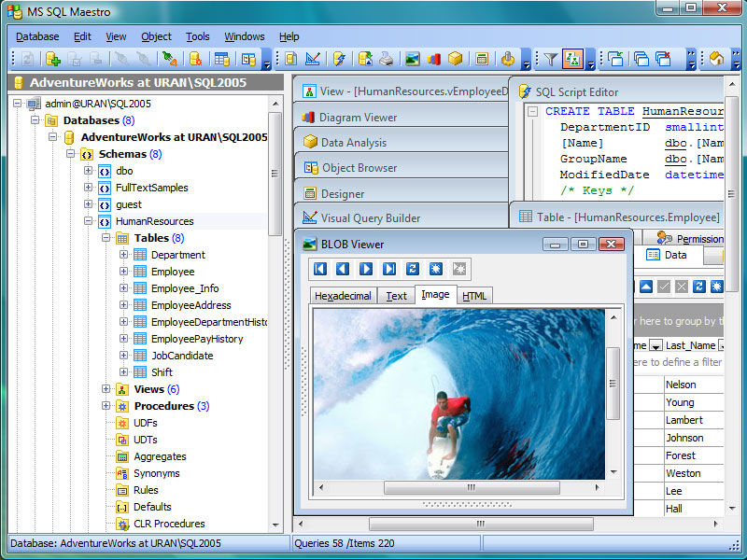Screen dimensions: 747x560
Task: Open the Diagram Viewer window
Action: tap(358, 118)
